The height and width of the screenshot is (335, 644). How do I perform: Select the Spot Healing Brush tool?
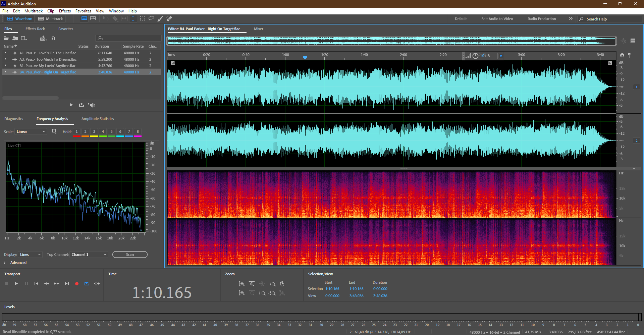click(169, 19)
